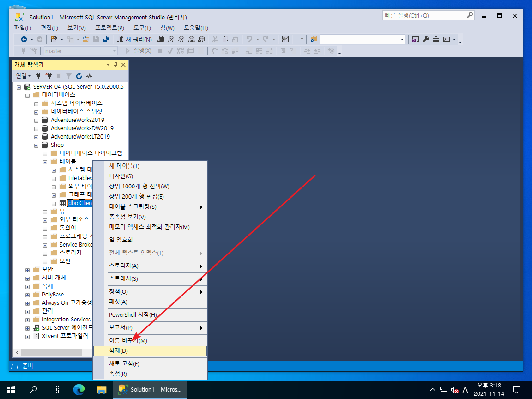
Task: Expand the Integration Services node
Action: (28, 320)
